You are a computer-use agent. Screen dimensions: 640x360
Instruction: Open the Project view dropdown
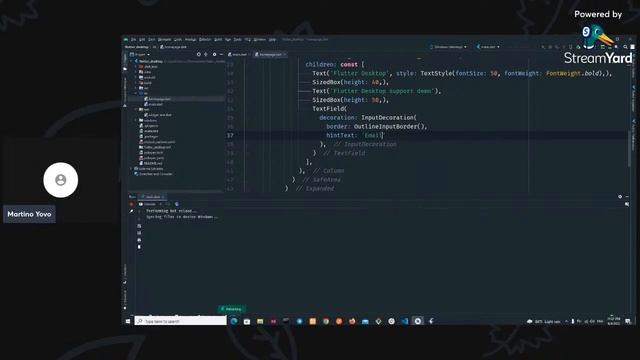click(x=140, y=54)
